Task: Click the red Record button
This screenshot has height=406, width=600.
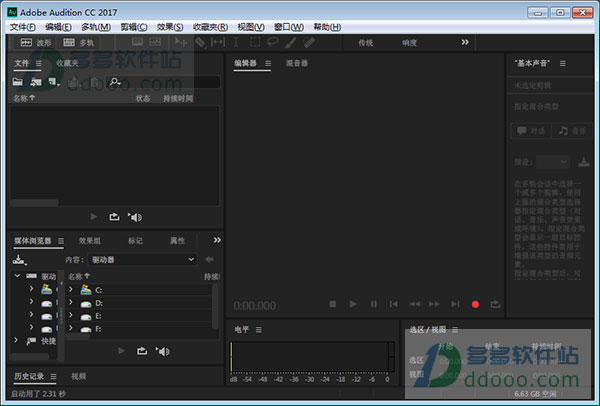Action: (475, 304)
